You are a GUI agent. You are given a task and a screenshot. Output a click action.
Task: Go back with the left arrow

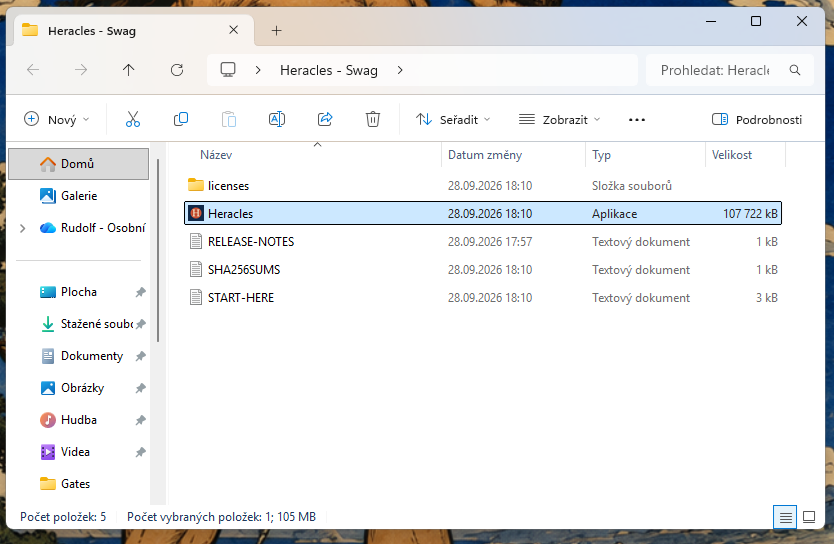tap(33, 70)
